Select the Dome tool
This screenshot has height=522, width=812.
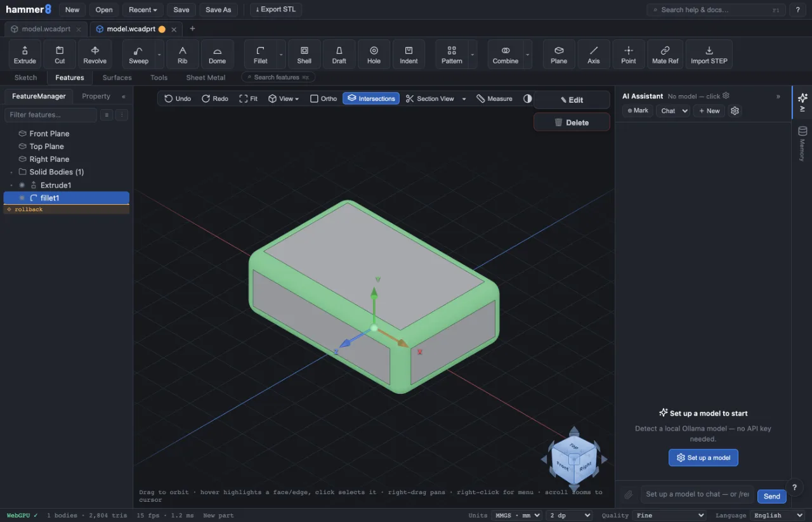point(218,55)
